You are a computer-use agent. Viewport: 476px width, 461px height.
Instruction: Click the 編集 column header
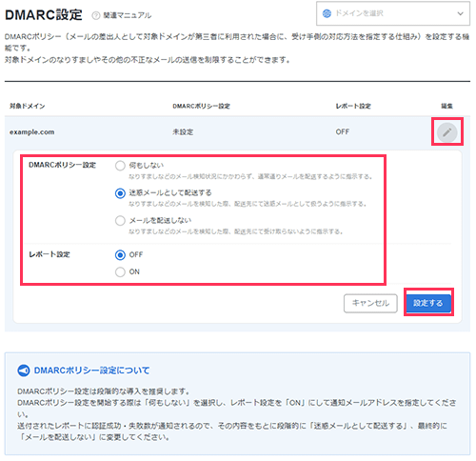coord(446,106)
